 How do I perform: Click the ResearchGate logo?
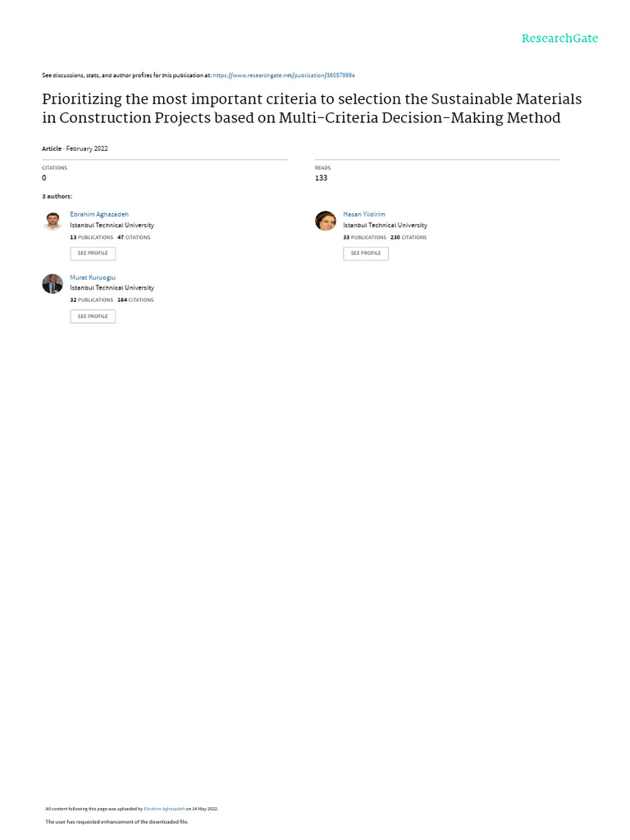click(559, 38)
